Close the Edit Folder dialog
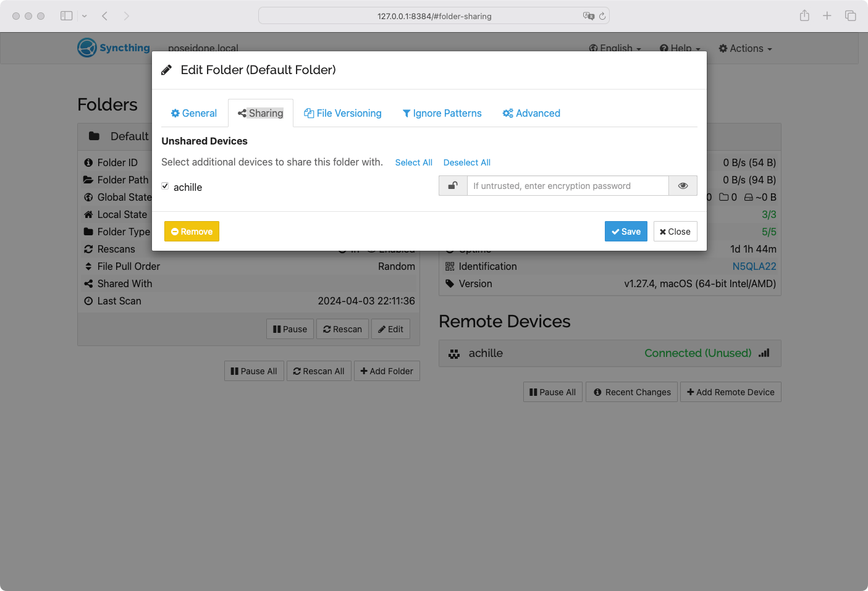This screenshot has height=591, width=868. (x=675, y=232)
